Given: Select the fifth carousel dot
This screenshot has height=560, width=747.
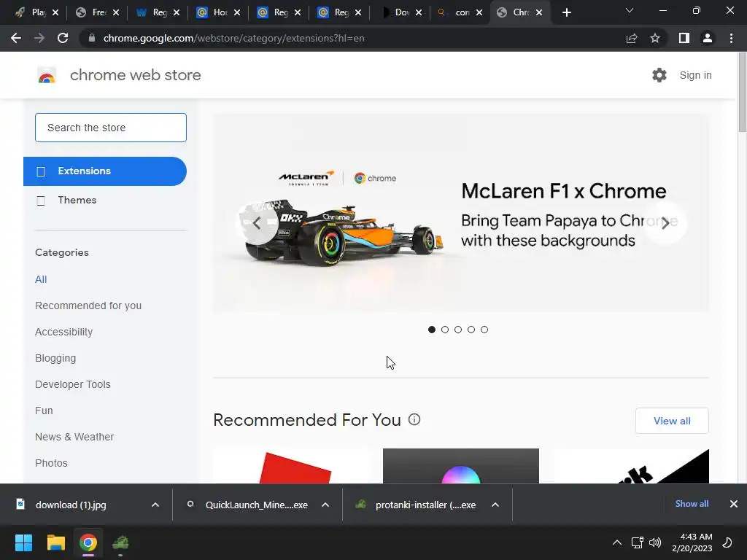Looking at the screenshot, I should [x=484, y=330].
